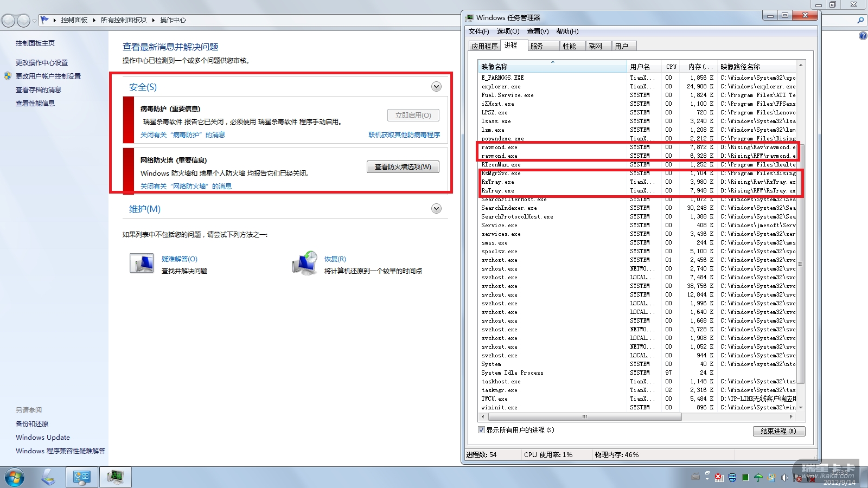Open the 查看(V) menu in Task Manager

[538, 31]
